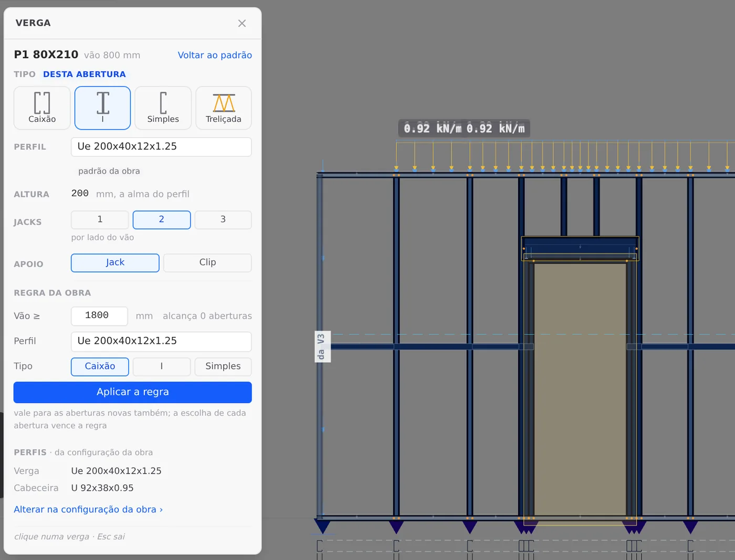Set jacks per side to 3
Image resolution: width=735 pixels, height=560 pixels.
[223, 220]
